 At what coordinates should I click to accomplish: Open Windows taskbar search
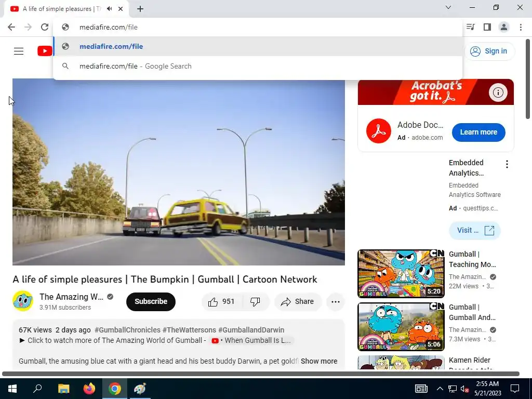click(37, 389)
